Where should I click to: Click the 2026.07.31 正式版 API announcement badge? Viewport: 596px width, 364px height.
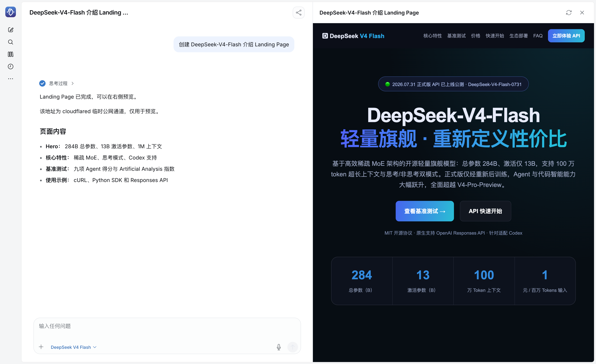tap(453, 84)
